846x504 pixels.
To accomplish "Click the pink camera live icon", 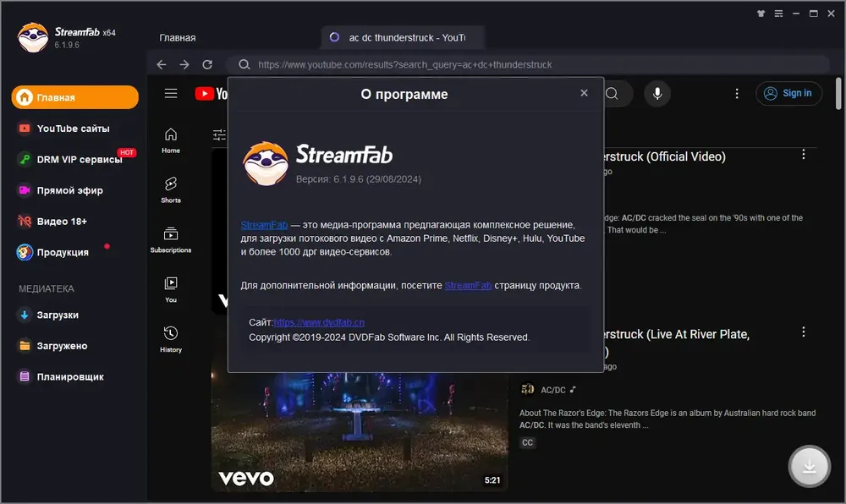I will pos(25,190).
